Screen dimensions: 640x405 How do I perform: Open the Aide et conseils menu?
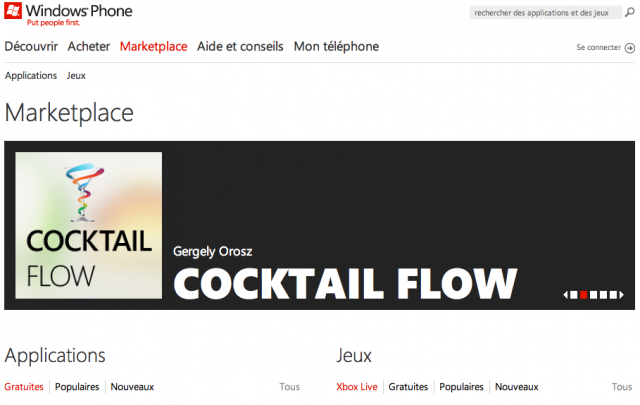[240, 47]
